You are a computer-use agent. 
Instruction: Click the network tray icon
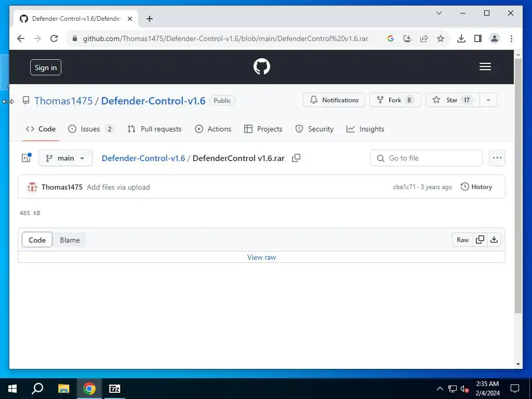coord(453,389)
